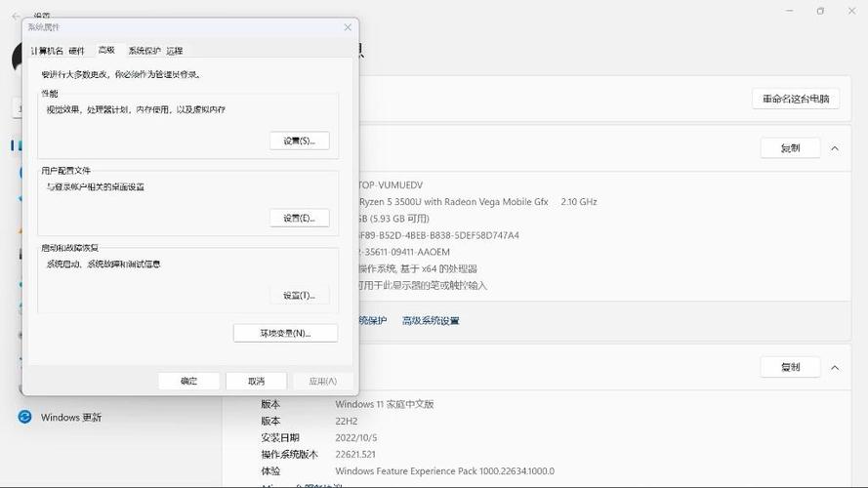This screenshot has height=488, width=868.
Task: Select the device ID ending 5DEF58D747A4
Action: 439,235
